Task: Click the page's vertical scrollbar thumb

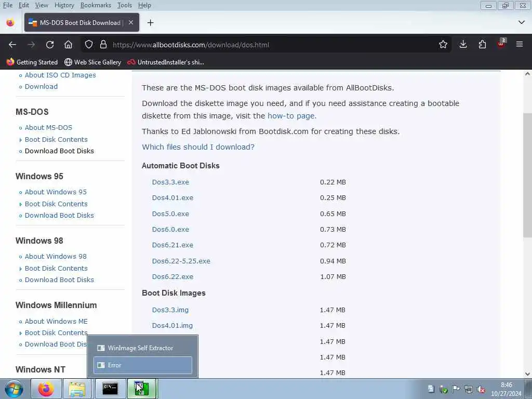Action: (527, 176)
